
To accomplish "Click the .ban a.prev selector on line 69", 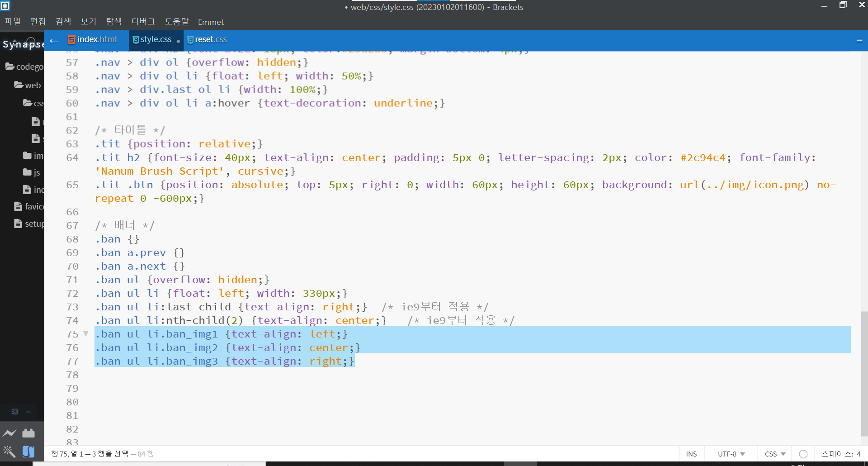I will tap(130, 252).
